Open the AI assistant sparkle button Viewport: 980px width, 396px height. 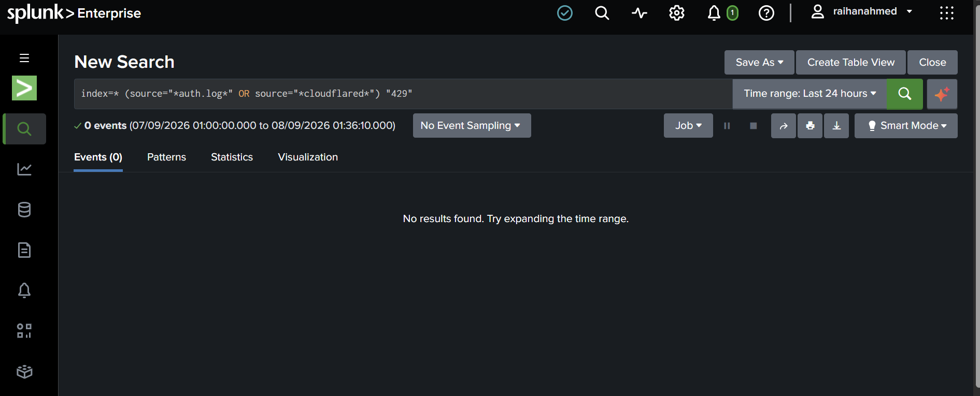click(x=942, y=94)
